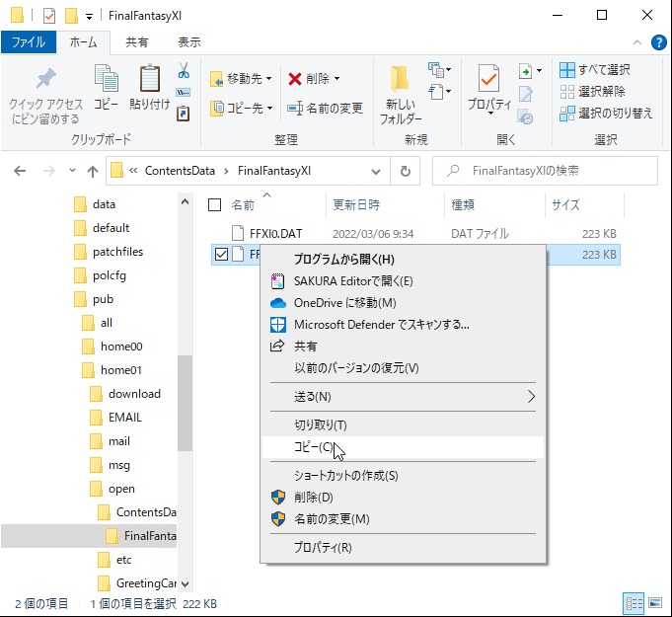Image resolution: width=672 pixels, height=617 pixels.
Task: Click the Properties (プロパティ) ribbon icon
Action: (x=489, y=88)
